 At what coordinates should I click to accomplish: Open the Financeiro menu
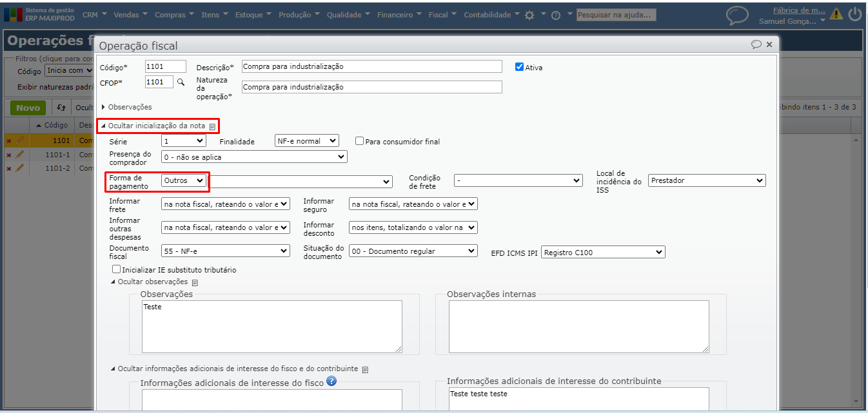[x=399, y=15]
